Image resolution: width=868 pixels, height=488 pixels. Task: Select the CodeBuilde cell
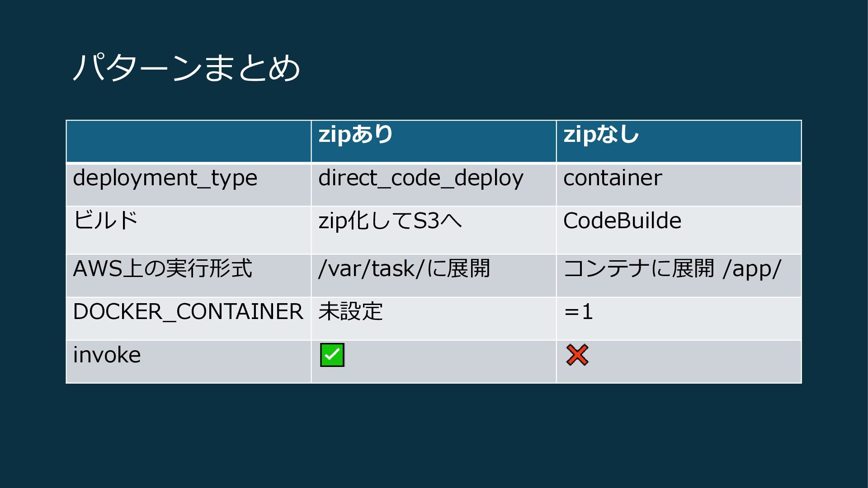click(x=622, y=221)
